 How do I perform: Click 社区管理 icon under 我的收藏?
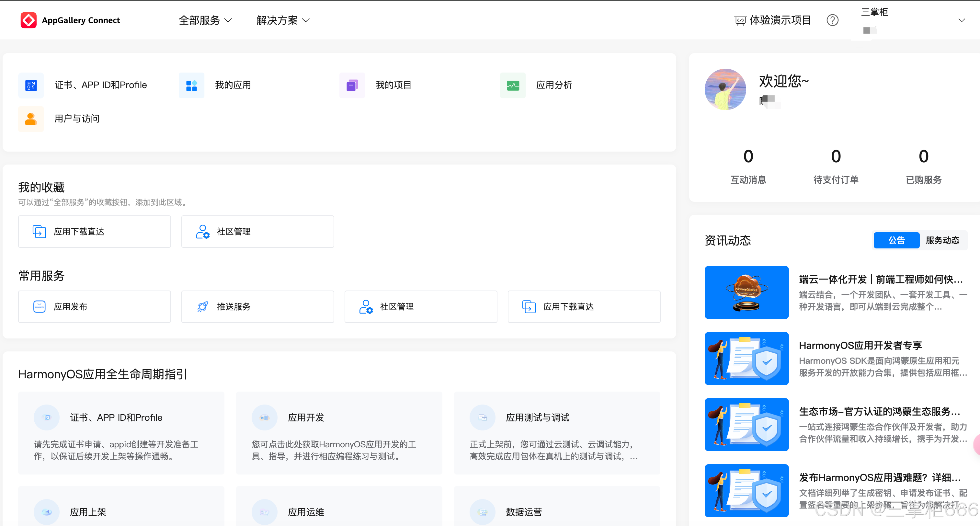point(203,231)
